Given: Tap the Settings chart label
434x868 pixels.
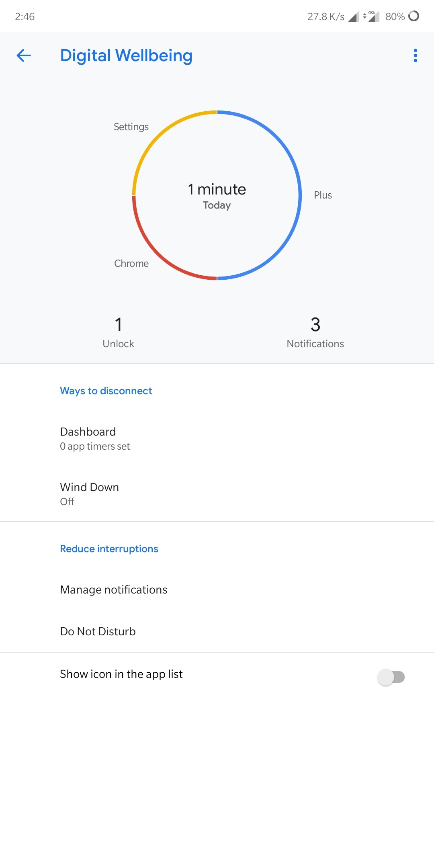Looking at the screenshot, I should tap(131, 127).
